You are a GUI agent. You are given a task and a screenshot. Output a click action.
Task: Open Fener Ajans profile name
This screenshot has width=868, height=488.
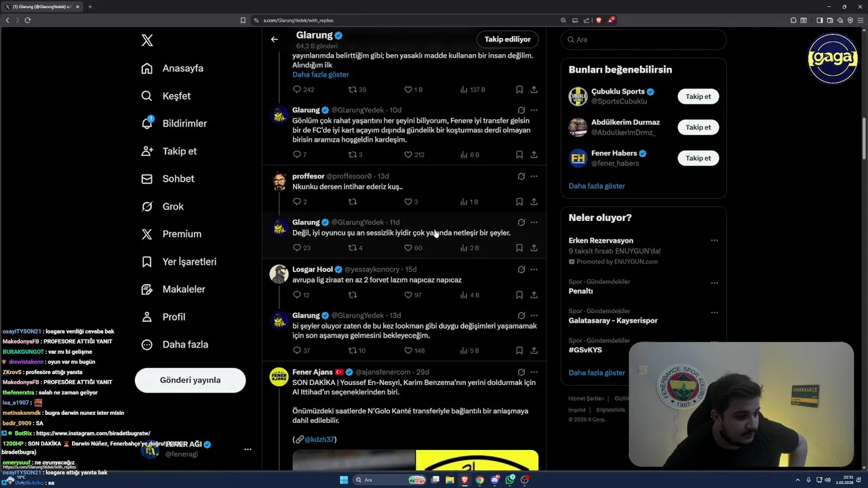pos(313,372)
